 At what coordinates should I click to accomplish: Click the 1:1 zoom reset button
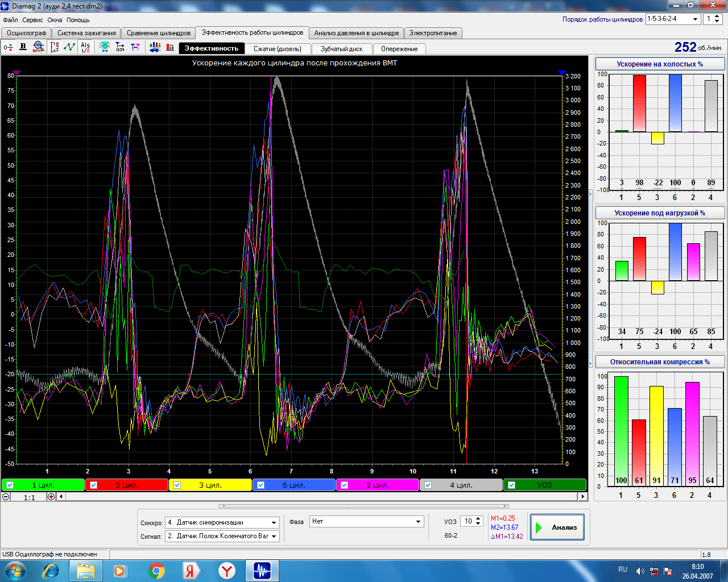pyautogui.click(x=29, y=497)
